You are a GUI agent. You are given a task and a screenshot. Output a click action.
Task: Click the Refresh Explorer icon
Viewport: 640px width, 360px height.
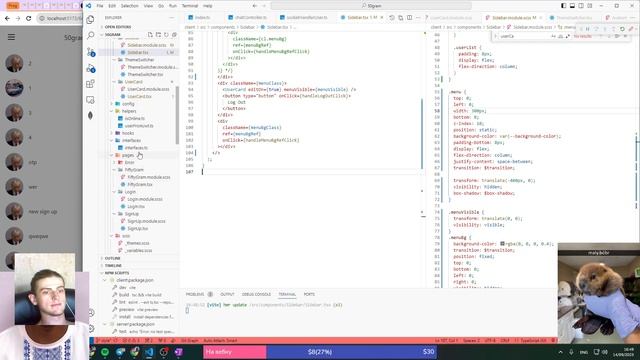(x=166, y=35)
